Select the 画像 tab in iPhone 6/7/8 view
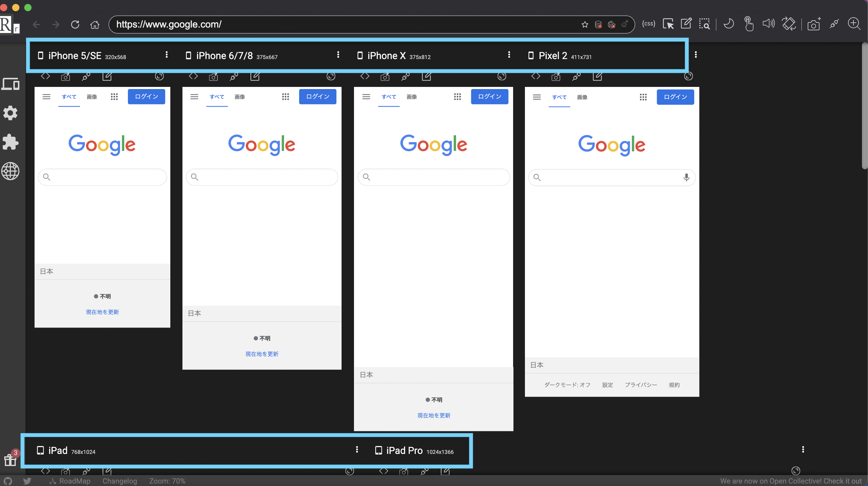The image size is (868, 486). (239, 97)
